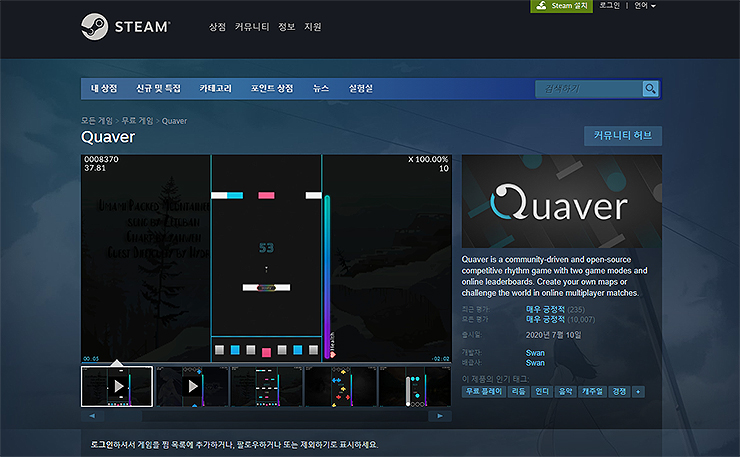The height and width of the screenshot is (457, 740).
Task: Open the 카테고리 tab
Action: tap(216, 88)
